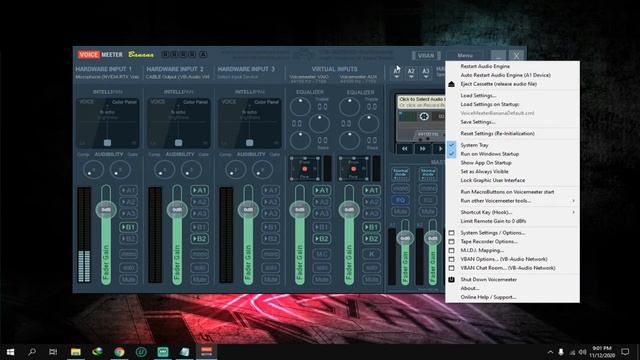Click the Menu button in title bar
This screenshot has height=360, width=640.
pos(465,56)
